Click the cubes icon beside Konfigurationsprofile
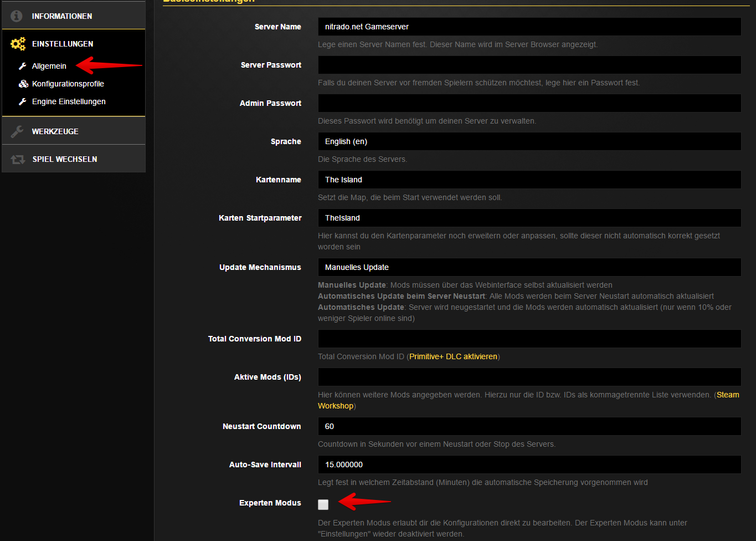The image size is (756, 541). [23, 84]
